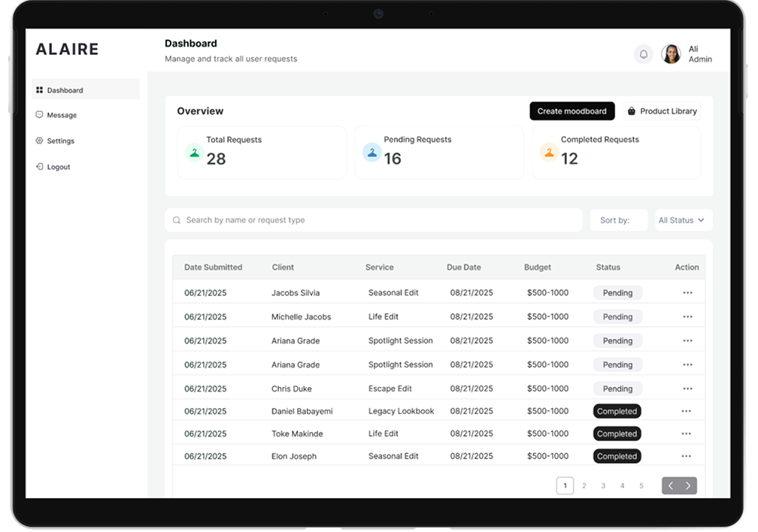Select the blue Pending Requests icon

tap(372, 153)
